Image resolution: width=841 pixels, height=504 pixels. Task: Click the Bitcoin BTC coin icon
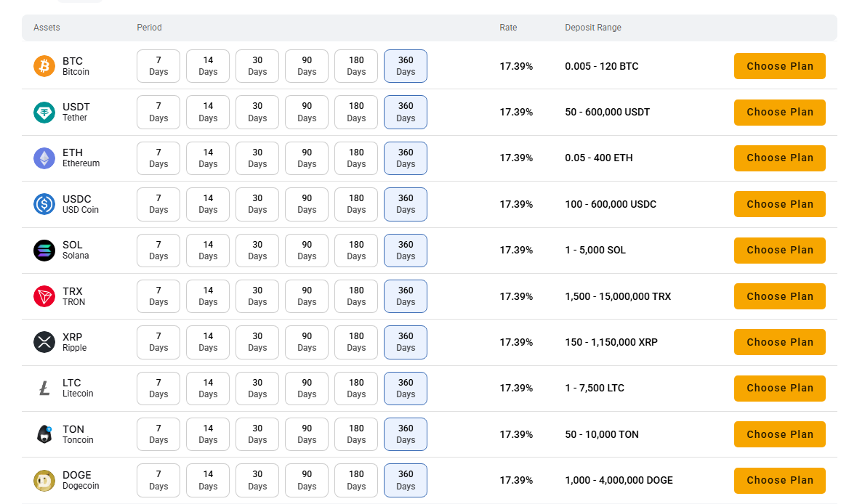pyautogui.click(x=44, y=66)
